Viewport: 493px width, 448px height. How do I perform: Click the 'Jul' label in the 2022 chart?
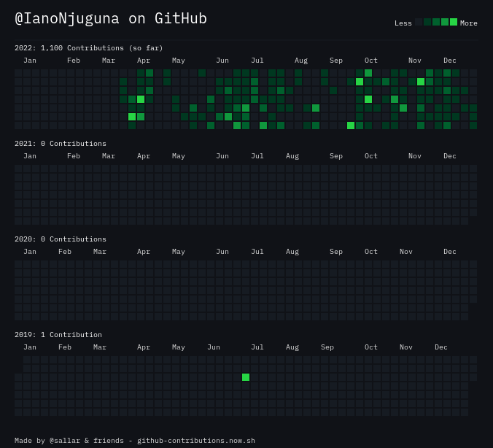[257, 61]
